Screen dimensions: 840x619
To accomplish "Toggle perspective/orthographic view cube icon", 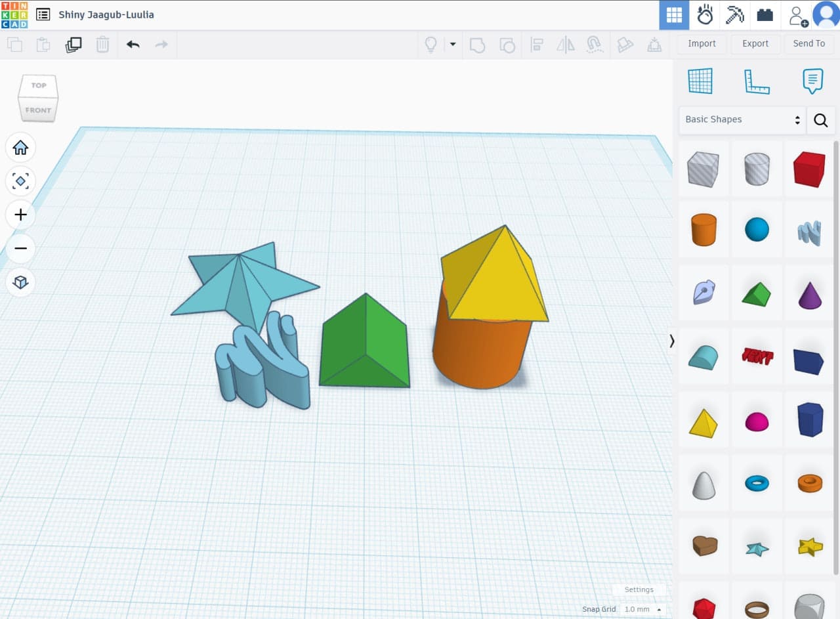I will click(20, 282).
